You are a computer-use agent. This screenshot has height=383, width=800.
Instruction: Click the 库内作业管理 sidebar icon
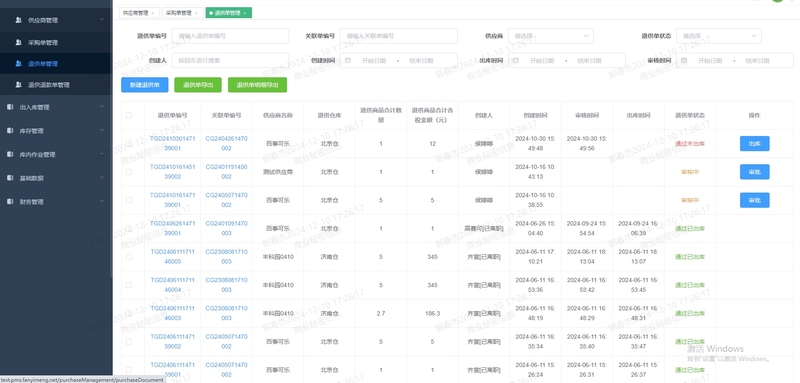coord(10,154)
